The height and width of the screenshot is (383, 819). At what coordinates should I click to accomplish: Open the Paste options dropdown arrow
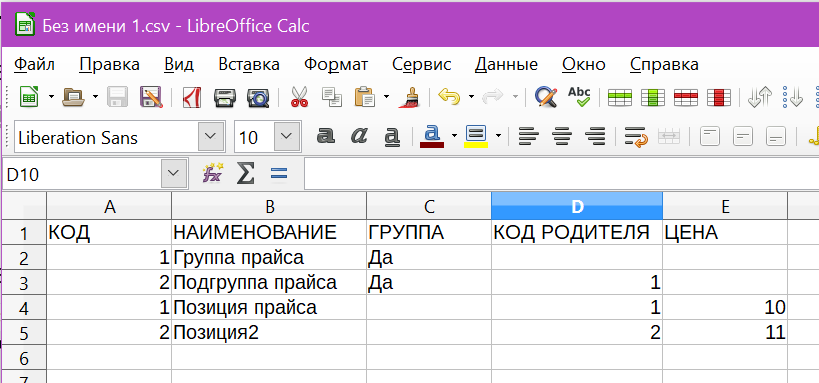386,97
